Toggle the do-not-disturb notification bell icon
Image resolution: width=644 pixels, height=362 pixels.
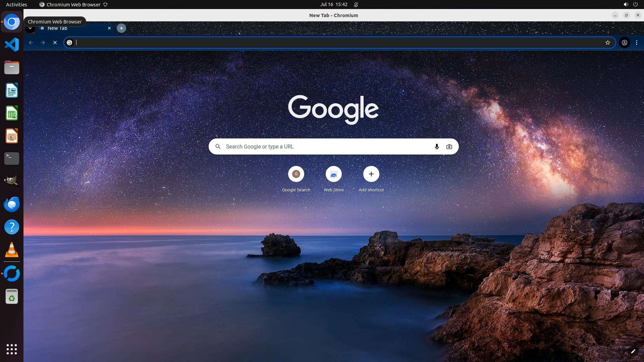point(356,4)
